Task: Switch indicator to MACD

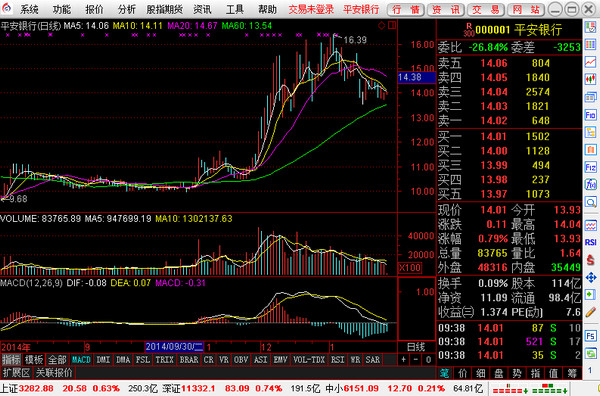Action: click(82, 360)
